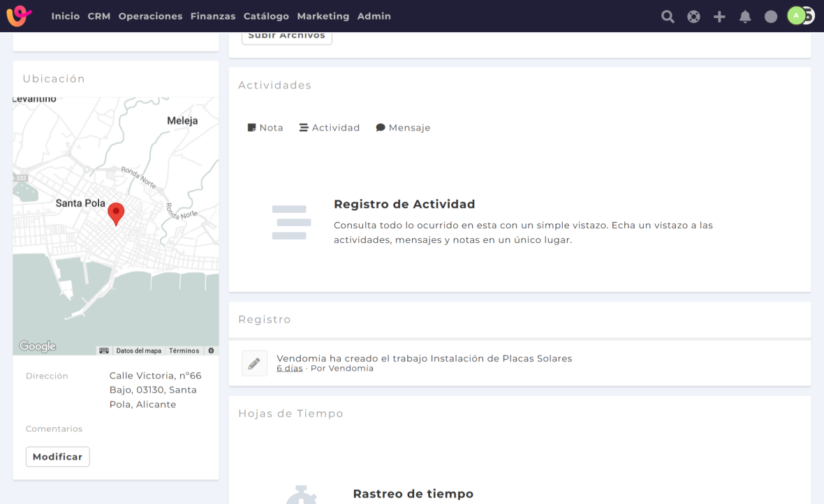Open the map Términos link

click(x=184, y=350)
